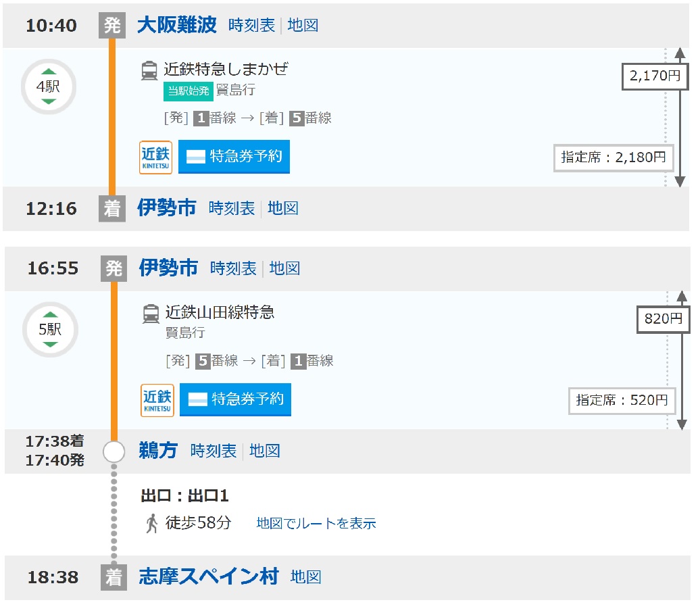
Task: Click train icon beside 近鉄山田線特急
Action: 151,314
